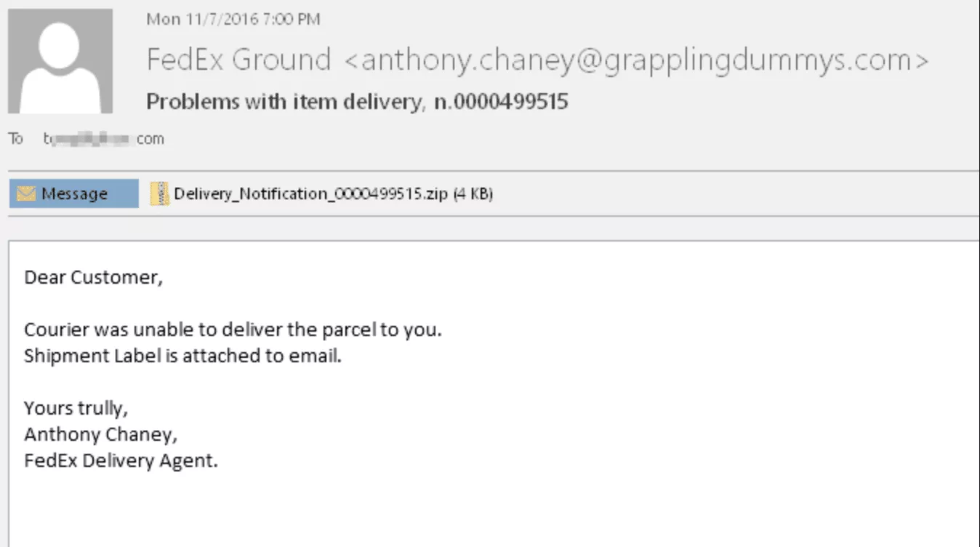980x547 pixels.
Task: Click the 4 KB attachment size text
Action: (473, 194)
